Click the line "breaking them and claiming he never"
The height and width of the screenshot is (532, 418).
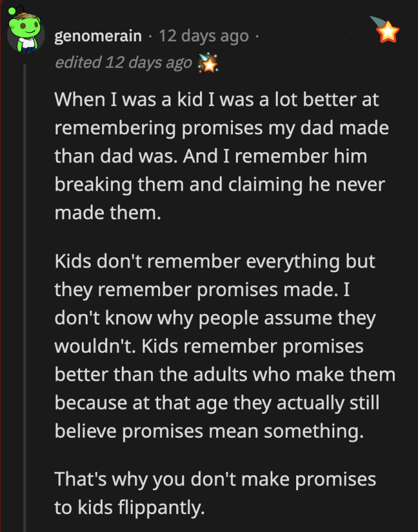pos(220,184)
